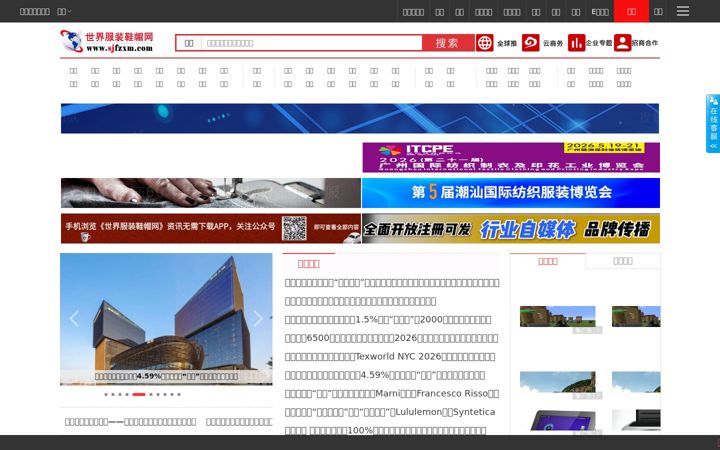Screen dimensions: 720x450
Task: Open the ITCPE 2026 expo banner
Action: pos(511,157)
